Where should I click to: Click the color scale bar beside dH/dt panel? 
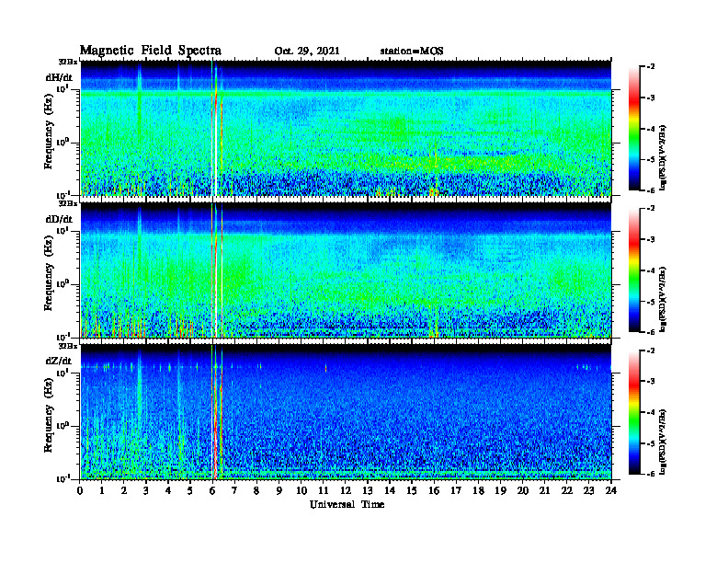634,129
